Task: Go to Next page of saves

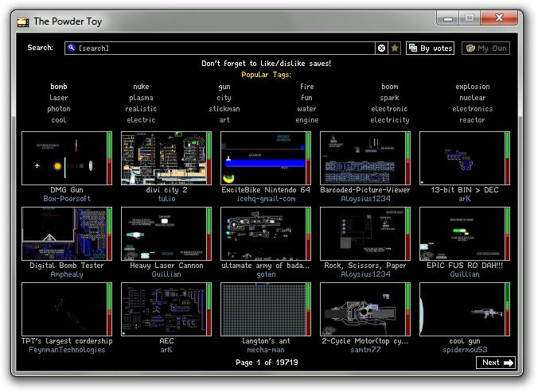Action: click(497, 363)
